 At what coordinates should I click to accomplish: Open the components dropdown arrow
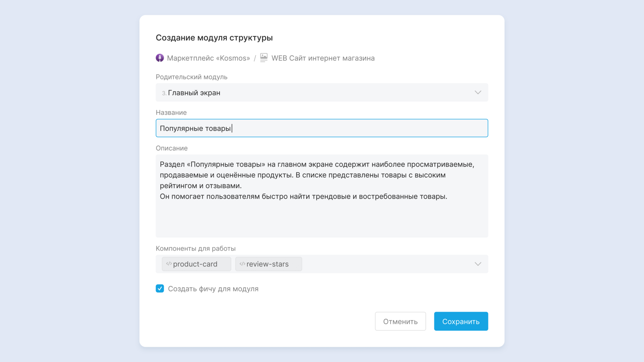point(478,264)
